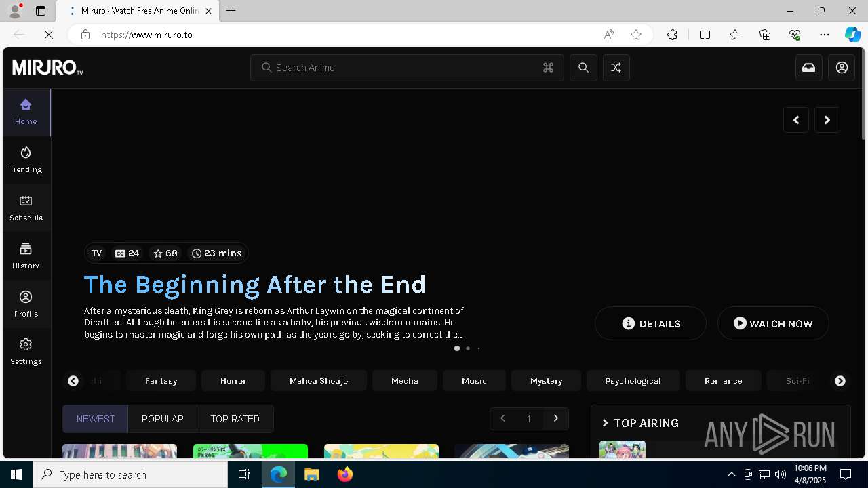Image resolution: width=868 pixels, height=488 pixels.
Task: Click the search magnifier button
Action: (x=583, y=68)
